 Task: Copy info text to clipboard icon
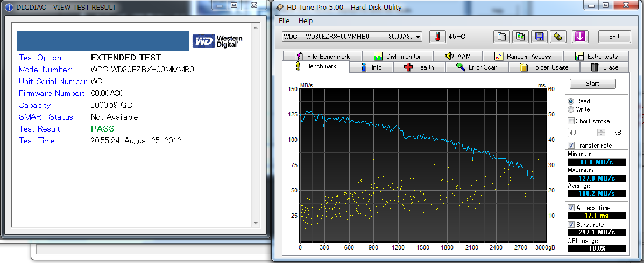coord(501,37)
